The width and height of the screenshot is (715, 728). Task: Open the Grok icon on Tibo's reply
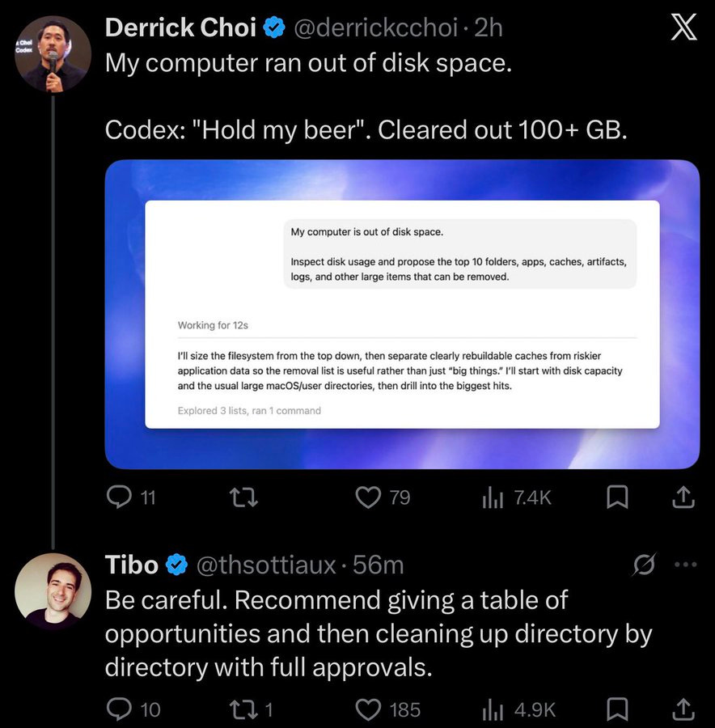coord(645,564)
